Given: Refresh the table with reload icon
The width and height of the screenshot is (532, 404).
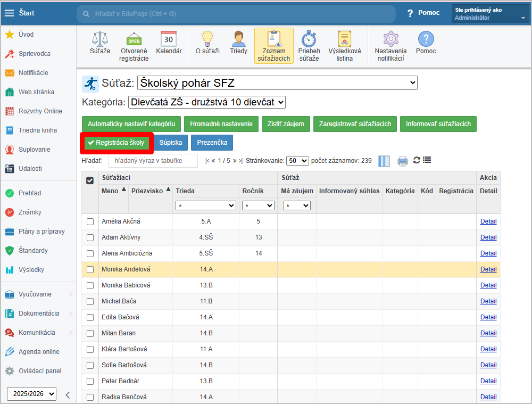Looking at the screenshot, I should click(x=417, y=160).
